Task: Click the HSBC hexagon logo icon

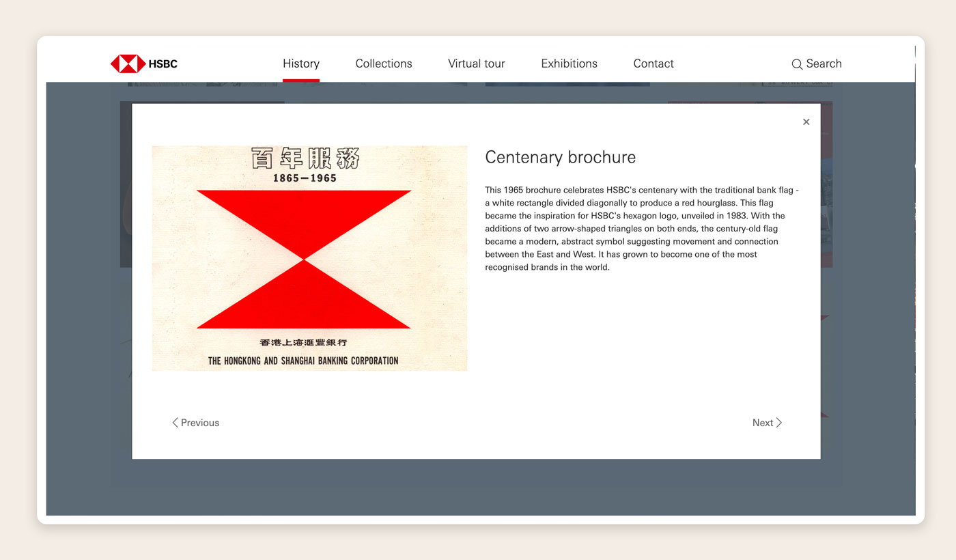Action: (128, 64)
